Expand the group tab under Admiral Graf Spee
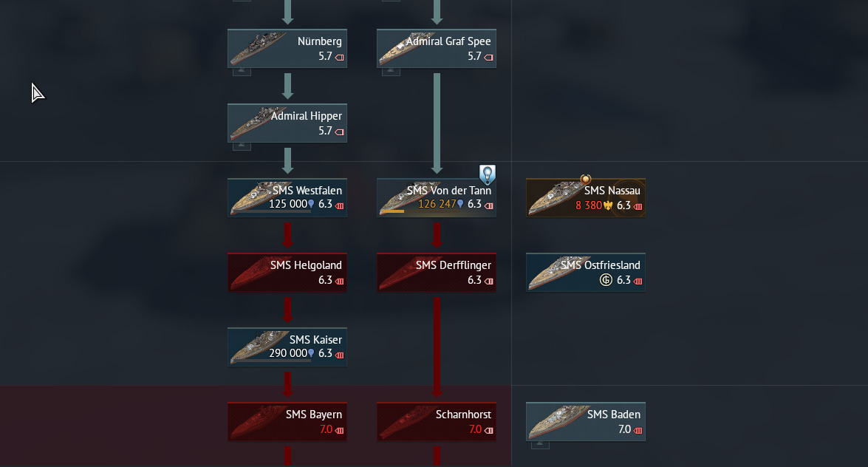This screenshot has width=868, height=467. [x=391, y=72]
